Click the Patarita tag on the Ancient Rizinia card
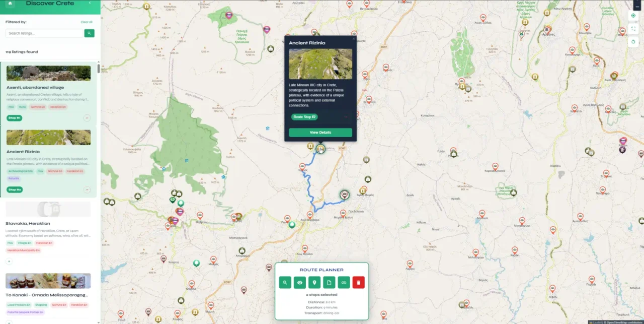Image resolution: width=644 pixels, height=324 pixels. click(14, 178)
